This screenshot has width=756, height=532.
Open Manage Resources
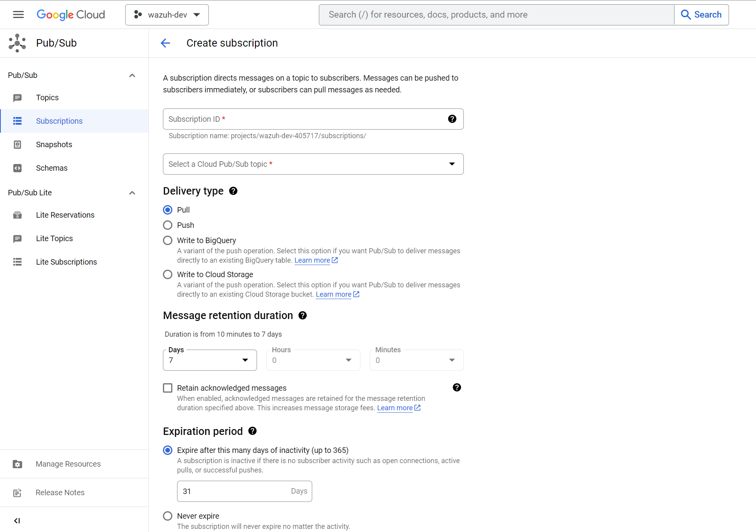(x=68, y=464)
